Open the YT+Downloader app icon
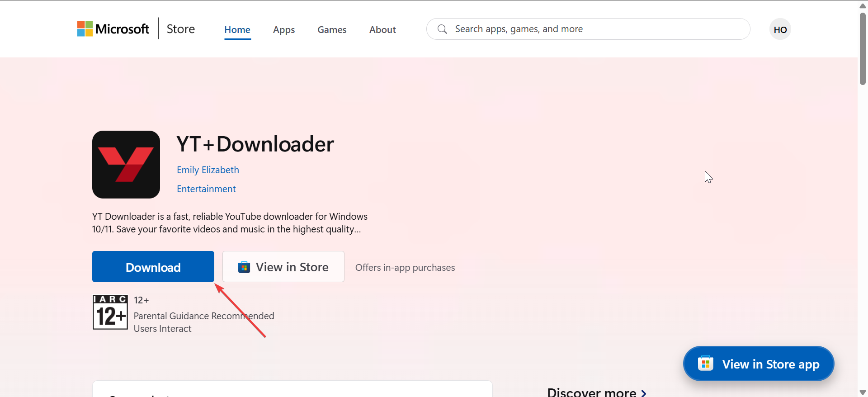The width and height of the screenshot is (868, 397). tap(126, 165)
